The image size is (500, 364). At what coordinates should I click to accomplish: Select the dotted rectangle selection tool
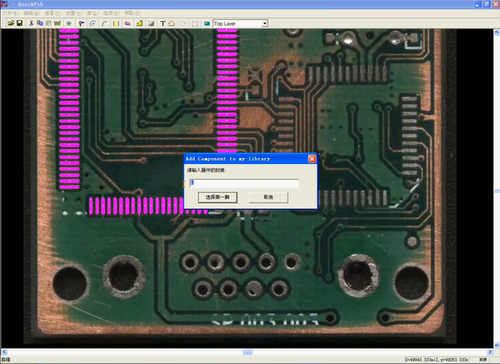point(195,23)
